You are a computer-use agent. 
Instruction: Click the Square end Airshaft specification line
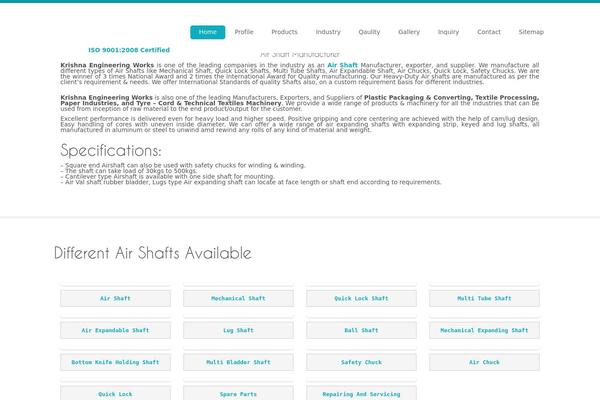183,165
